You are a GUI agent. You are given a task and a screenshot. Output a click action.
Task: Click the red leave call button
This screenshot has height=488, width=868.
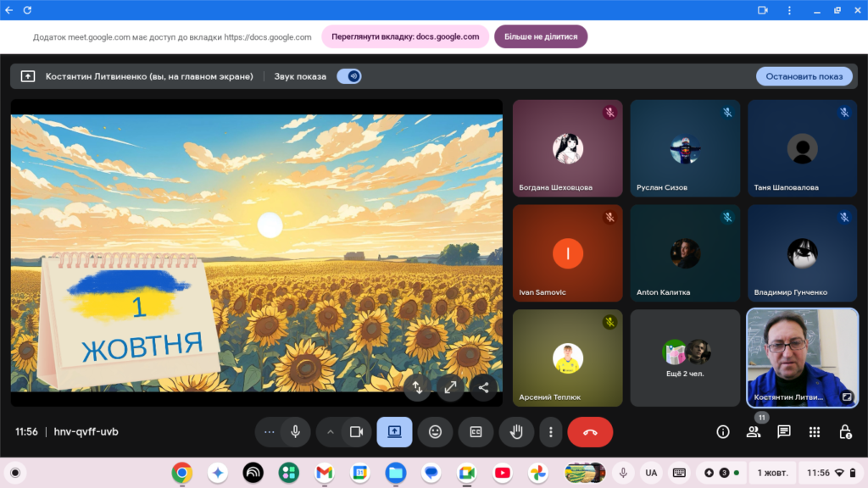coord(590,432)
